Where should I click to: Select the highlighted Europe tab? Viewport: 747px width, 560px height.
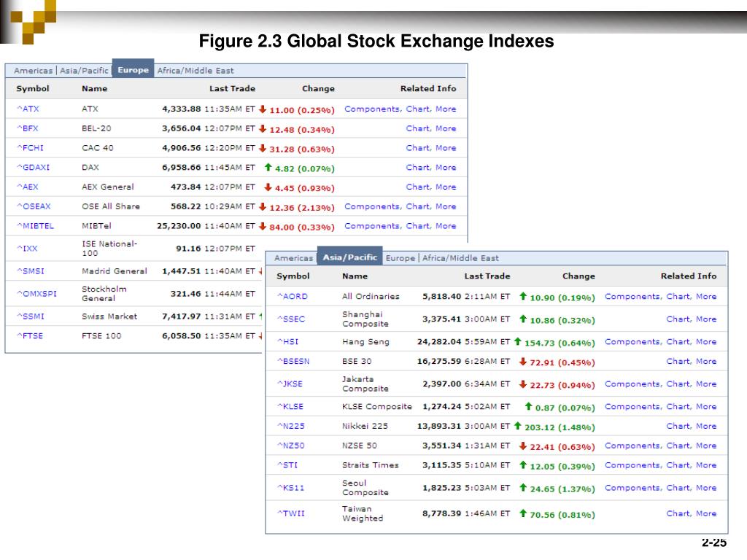[133, 69]
